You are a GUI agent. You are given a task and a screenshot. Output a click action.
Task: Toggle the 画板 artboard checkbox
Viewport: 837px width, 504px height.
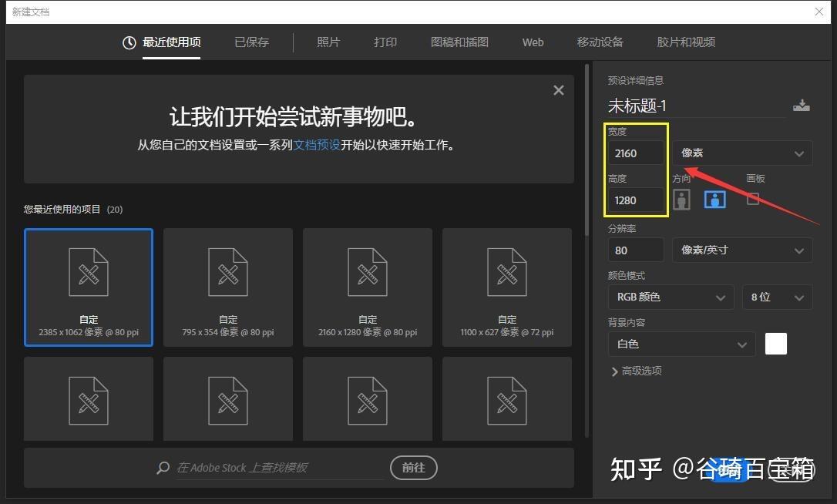coord(753,199)
